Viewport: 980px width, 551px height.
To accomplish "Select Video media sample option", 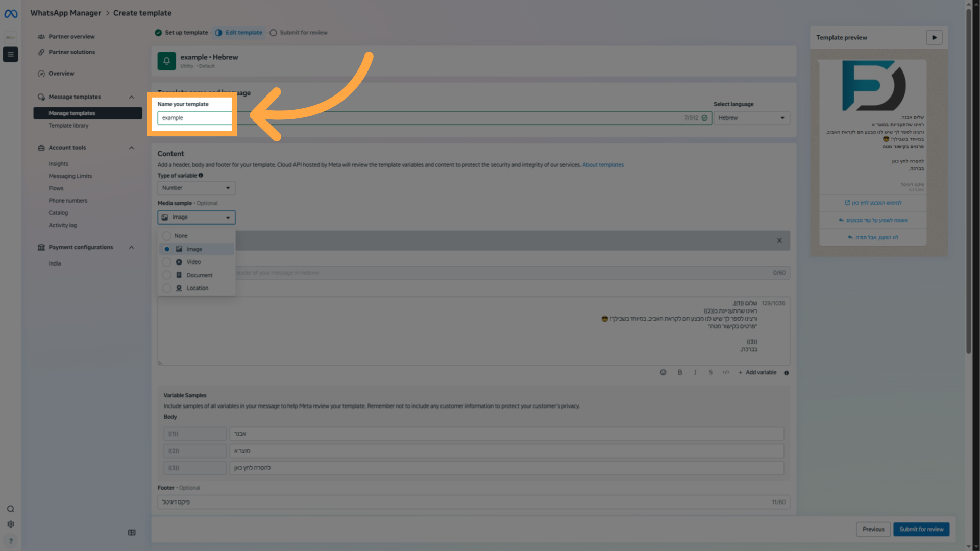I will (196, 262).
